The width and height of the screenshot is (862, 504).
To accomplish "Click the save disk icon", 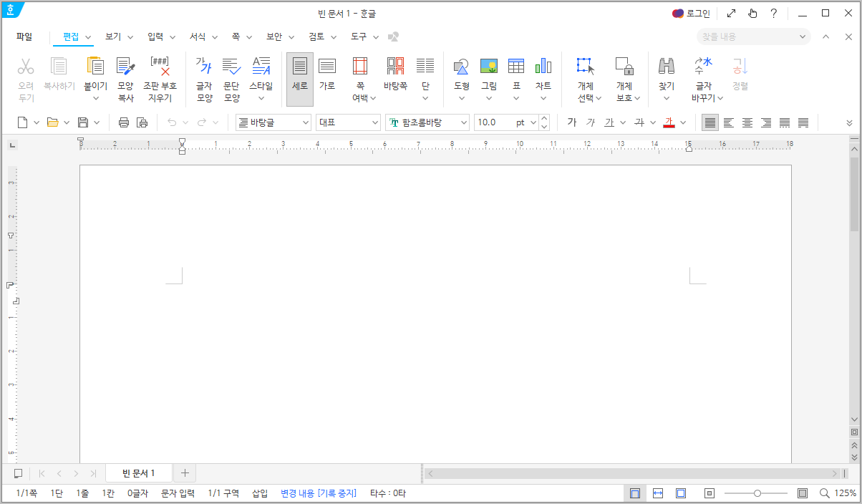I will tap(83, 122).
